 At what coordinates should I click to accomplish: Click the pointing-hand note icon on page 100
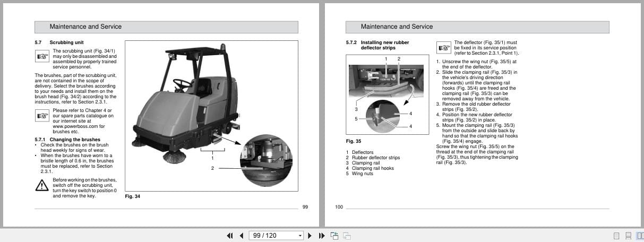[x=443, y=48]
